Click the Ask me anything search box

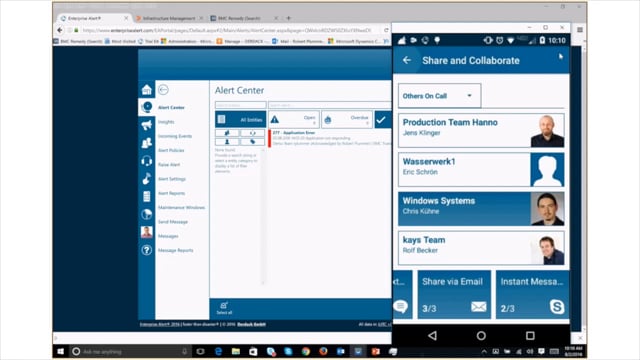[x=131, y=351]
